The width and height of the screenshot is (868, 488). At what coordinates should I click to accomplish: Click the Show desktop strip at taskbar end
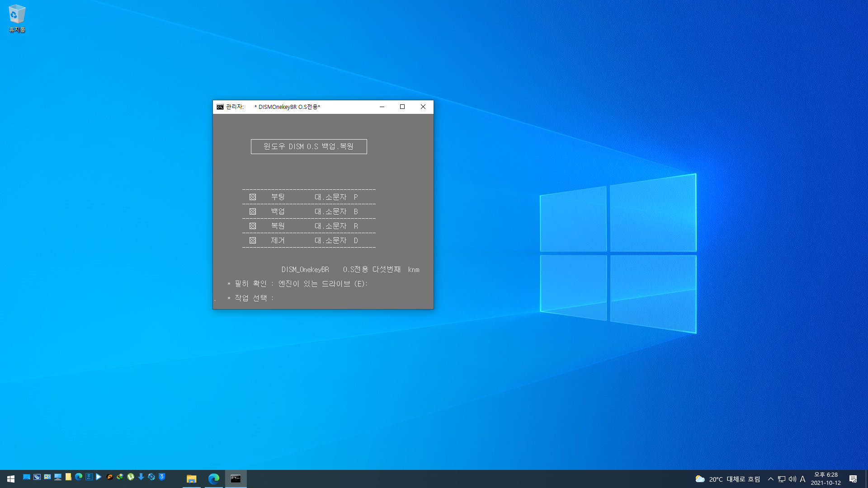[866, 479]
